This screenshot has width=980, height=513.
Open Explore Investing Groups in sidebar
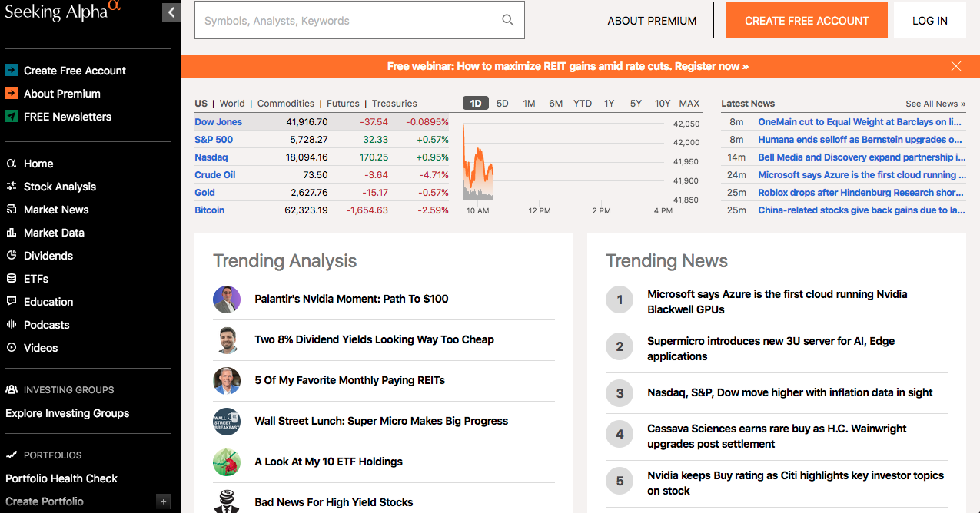[x=68, y=413]
